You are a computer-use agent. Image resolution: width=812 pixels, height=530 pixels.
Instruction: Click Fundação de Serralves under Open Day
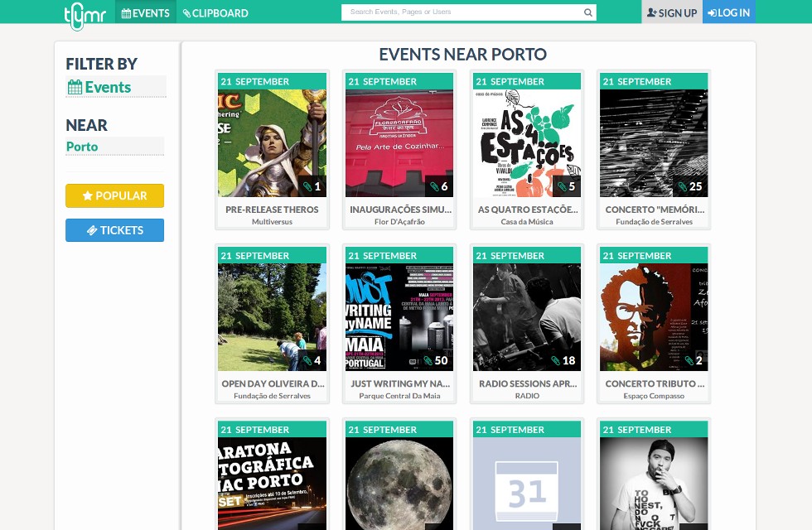pos(272,396)
